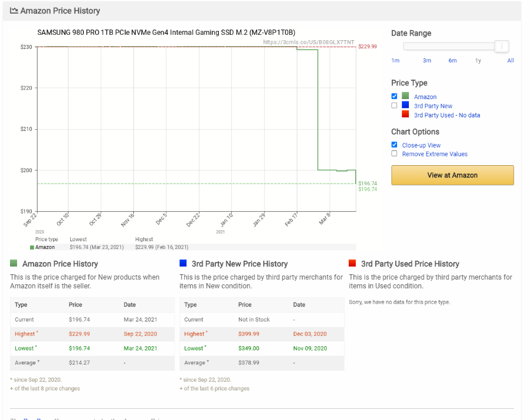531x420 pixels.
Task: Click the 3rd Party Average price $378.99
Action: coord(249,363)
